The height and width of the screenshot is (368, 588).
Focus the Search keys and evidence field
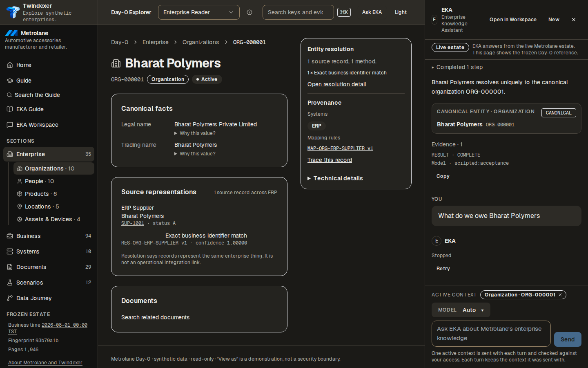(298, 12)
